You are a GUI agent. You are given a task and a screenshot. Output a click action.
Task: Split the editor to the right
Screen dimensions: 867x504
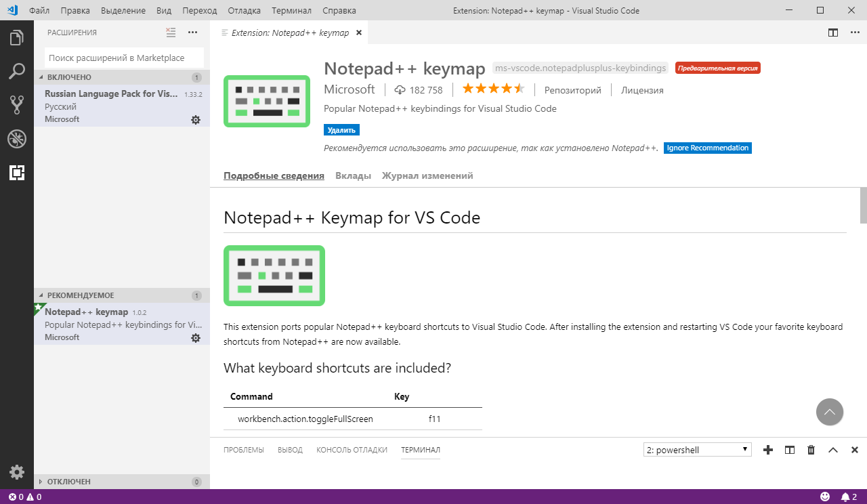pyautogui.click(x=833, y=33)
